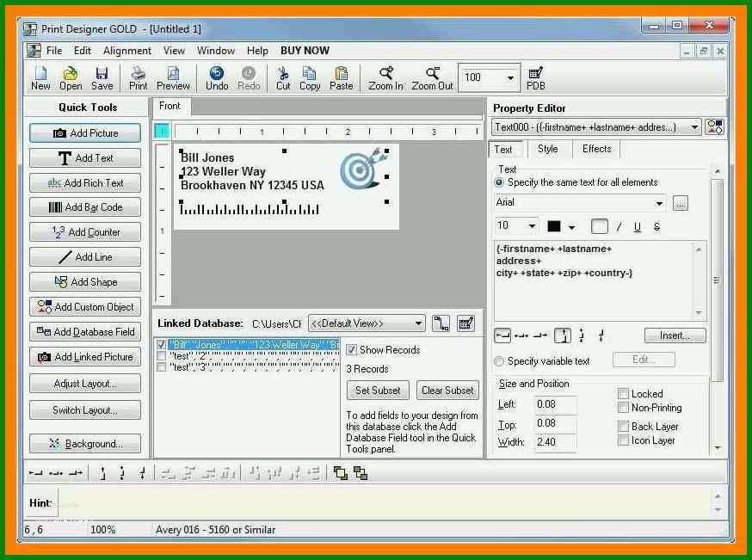Click the New document toolbar icon
Image resolution: width=752 pixels, height=560 pixels.
click(x=40, y=78)
